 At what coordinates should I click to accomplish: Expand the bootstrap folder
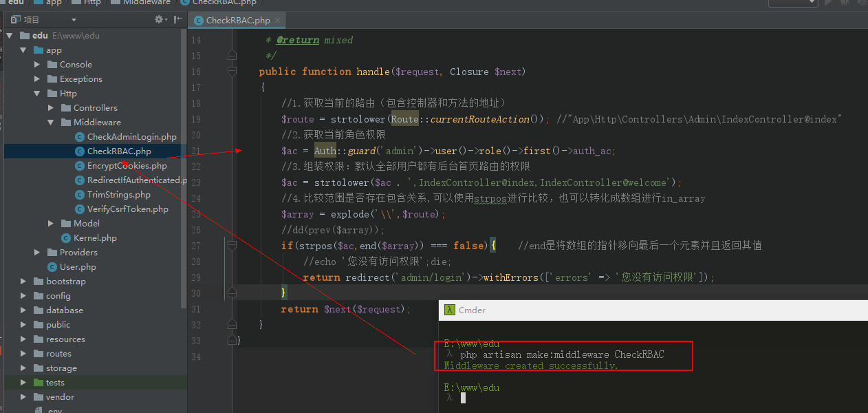(23, 282)
